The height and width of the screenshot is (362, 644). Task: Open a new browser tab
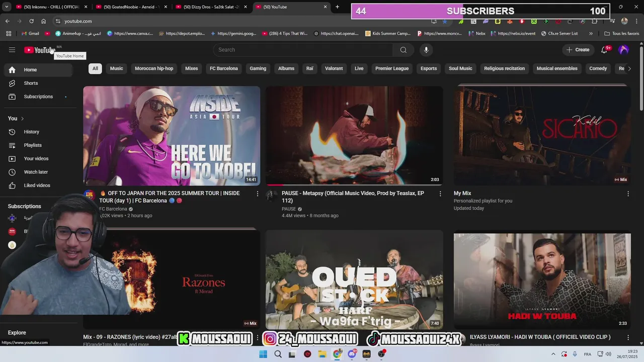click(337, 7)
